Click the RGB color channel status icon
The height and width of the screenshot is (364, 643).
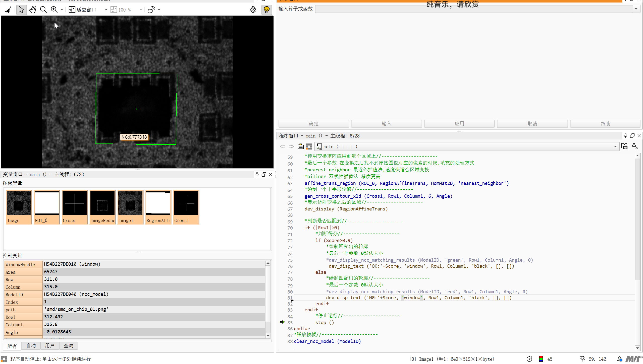[541, 359]
